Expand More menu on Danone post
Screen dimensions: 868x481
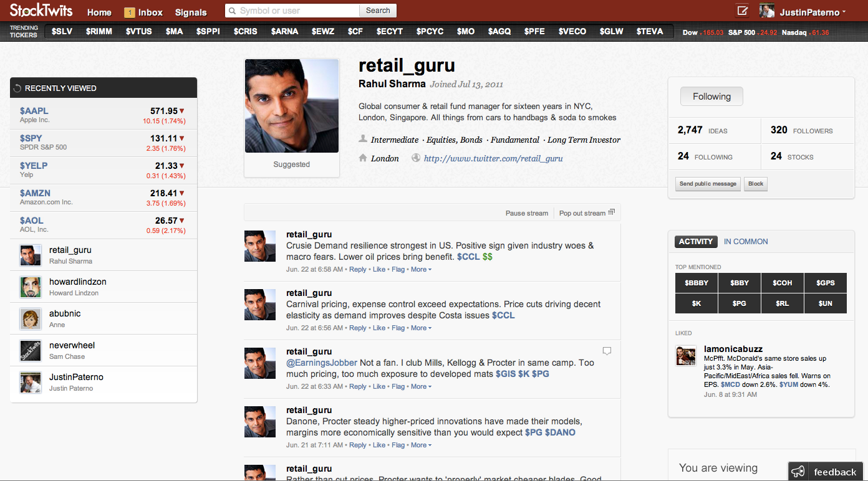coord(421,445)
